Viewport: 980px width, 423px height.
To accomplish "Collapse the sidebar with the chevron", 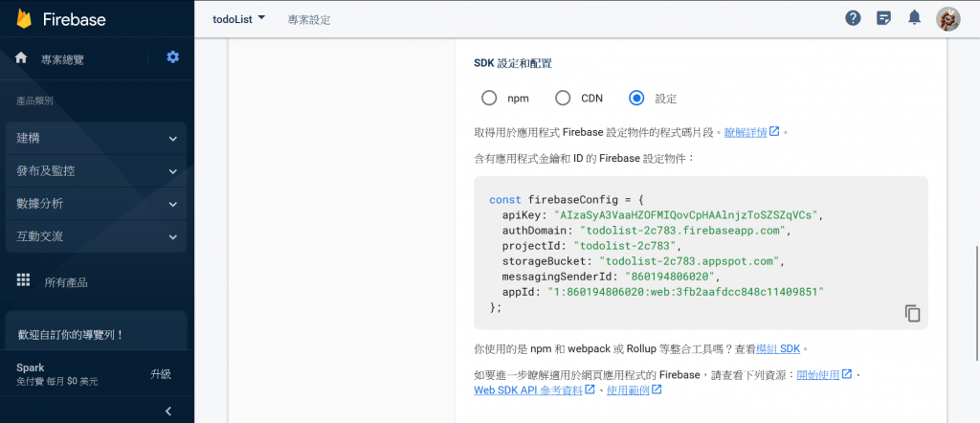I will pyautogui.click(x=168, y=411).
